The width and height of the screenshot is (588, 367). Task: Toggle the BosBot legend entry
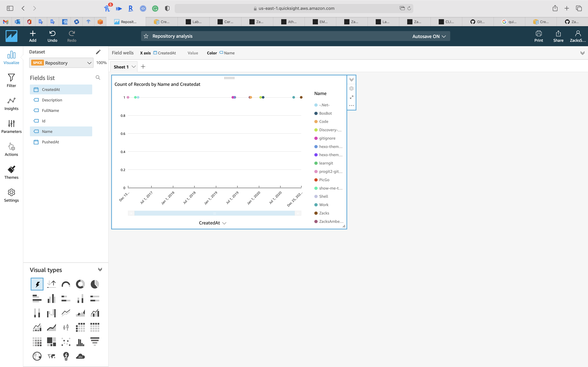pyautogui.click(x=325, y=113)
